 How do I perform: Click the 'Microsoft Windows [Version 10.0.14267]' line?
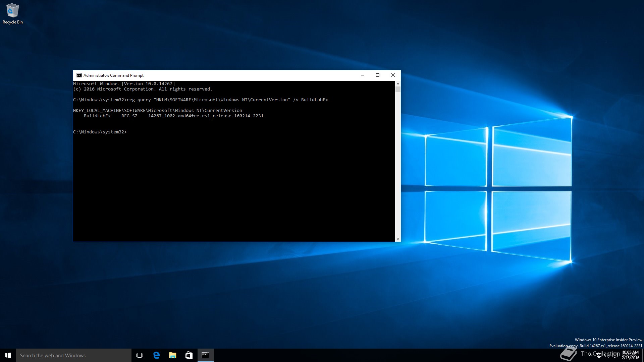[x=124, y=84]
